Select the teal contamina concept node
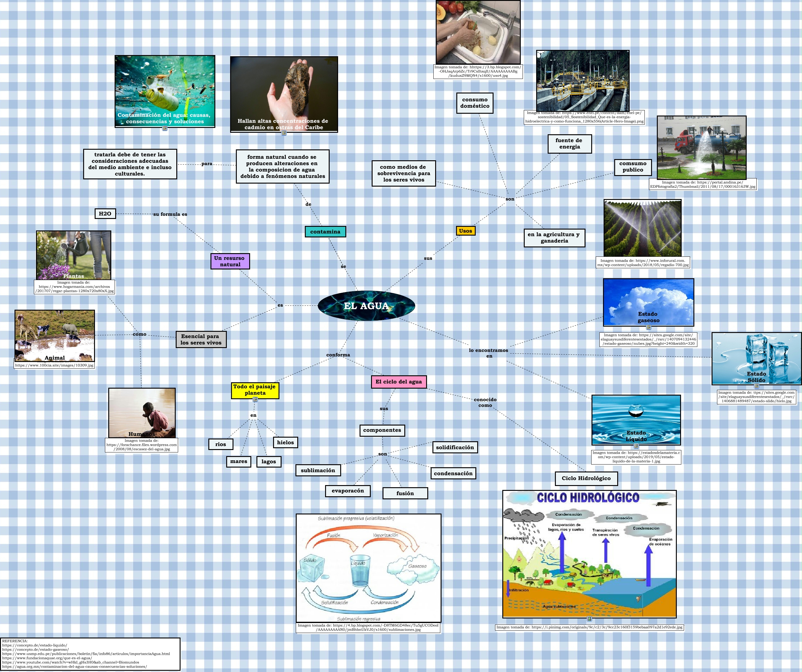The image size is (802, 672). click(x=325, y=232)
